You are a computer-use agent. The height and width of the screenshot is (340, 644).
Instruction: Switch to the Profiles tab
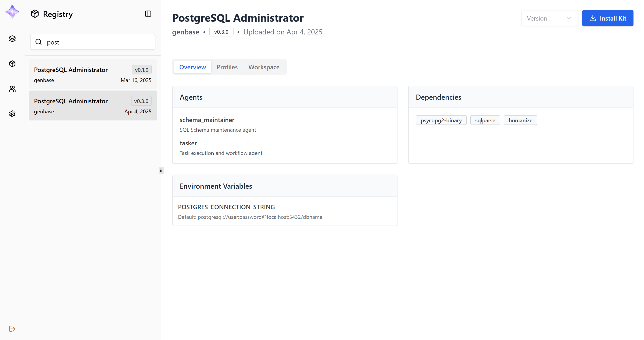pyautogui.click(x=227, y=67)
